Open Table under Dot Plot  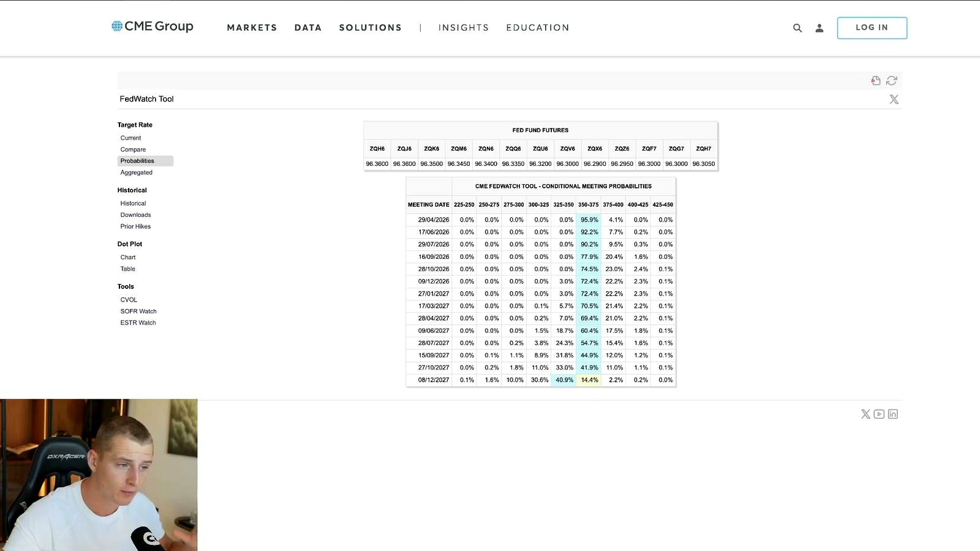127,269
